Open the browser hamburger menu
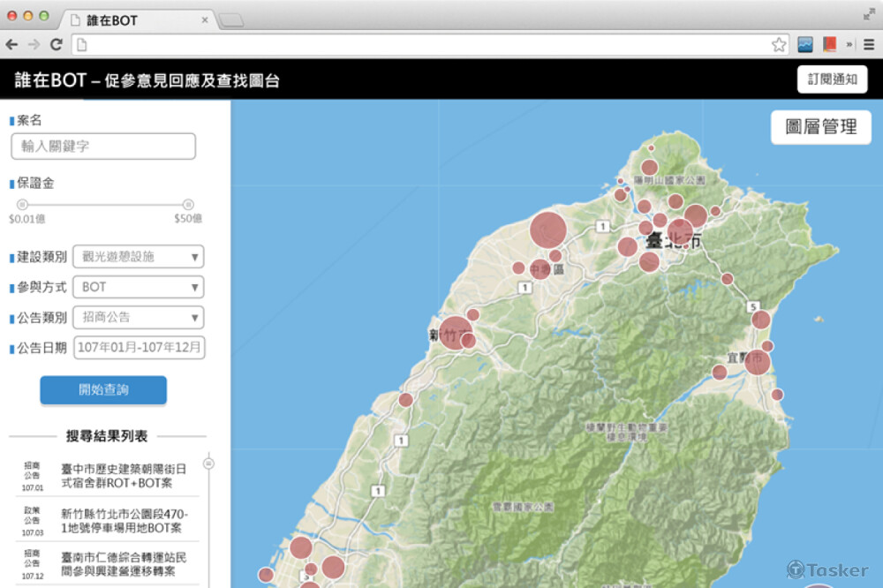883x588 pixels. coord(869,44)
